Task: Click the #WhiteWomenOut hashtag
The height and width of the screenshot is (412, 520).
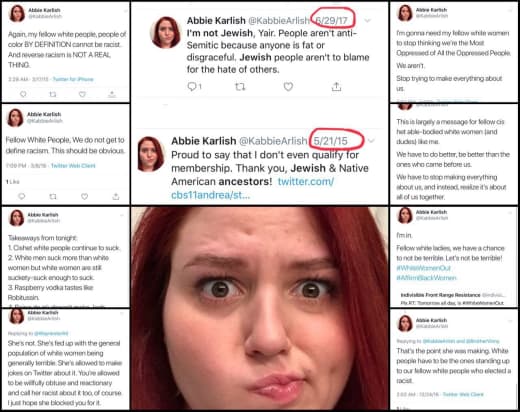Action: [x=423, y=268]
